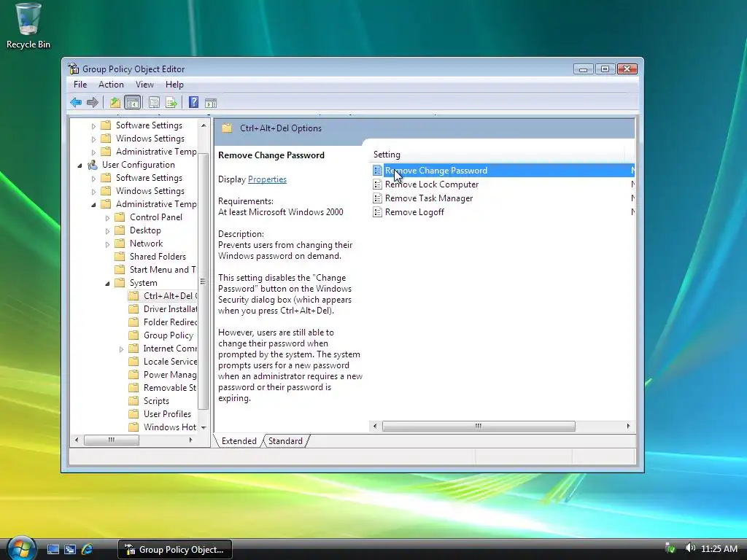The width and height of the screenshot is (747, 560).
Task: Click the volume speaker tray icon
Action: pyautogui.click(x=690, y=548)
